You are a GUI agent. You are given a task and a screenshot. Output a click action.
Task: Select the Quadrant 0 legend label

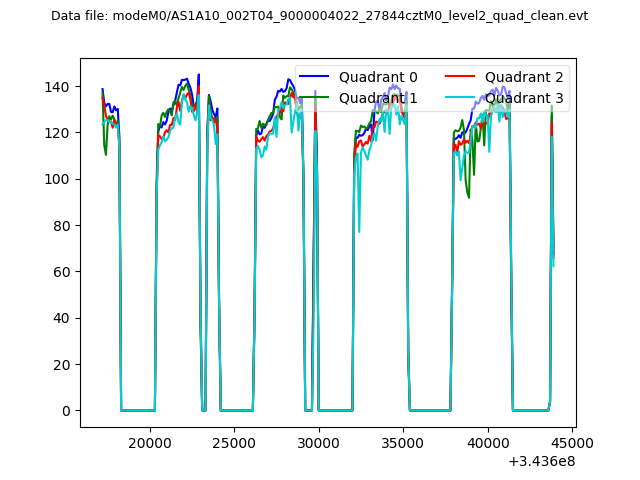(378, 77)
